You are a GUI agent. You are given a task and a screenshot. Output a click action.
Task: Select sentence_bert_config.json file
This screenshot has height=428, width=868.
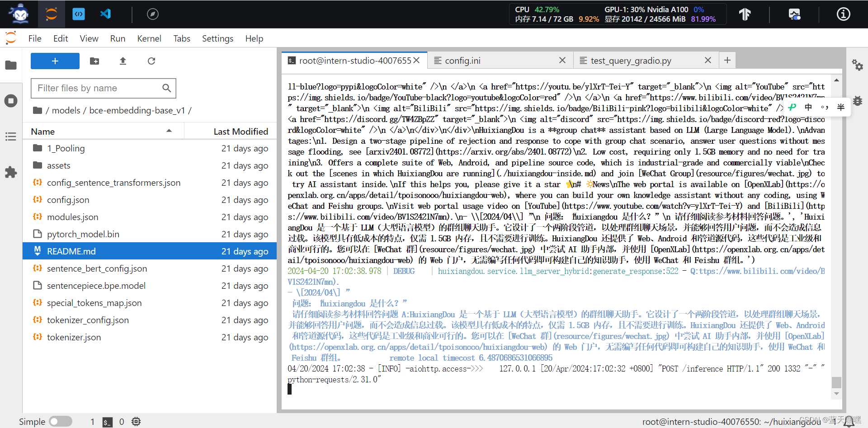[x=150, y=268]
